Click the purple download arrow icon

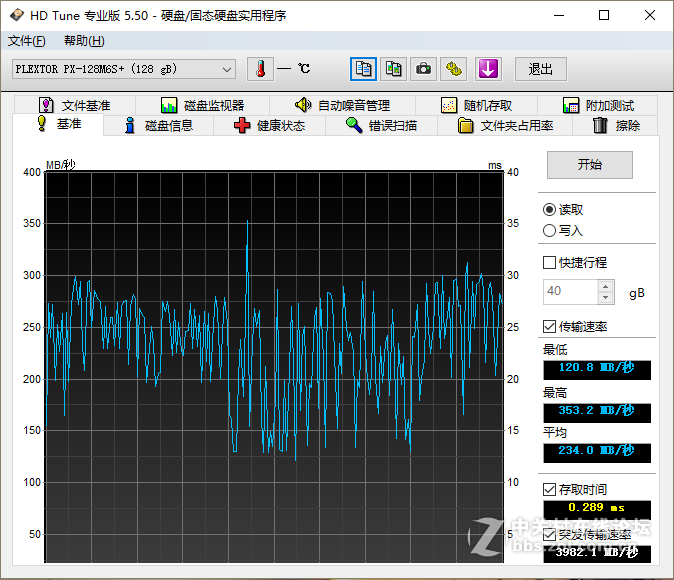click(x=488, y=69)
